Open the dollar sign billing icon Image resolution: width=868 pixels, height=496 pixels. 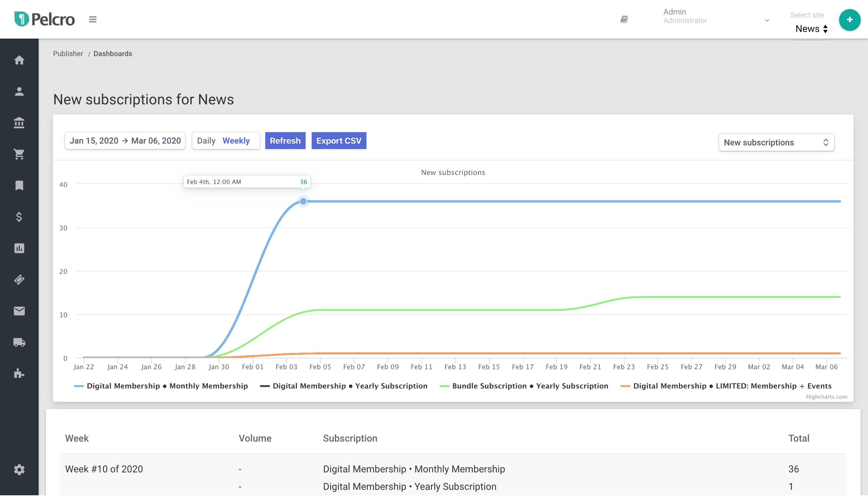[x=19, y=216]
